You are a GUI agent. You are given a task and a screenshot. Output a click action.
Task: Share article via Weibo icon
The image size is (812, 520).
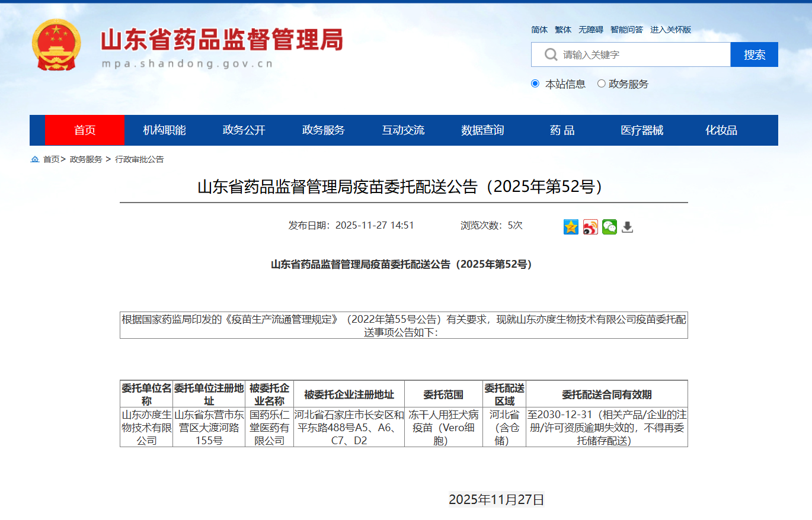(x=590, y=227)
